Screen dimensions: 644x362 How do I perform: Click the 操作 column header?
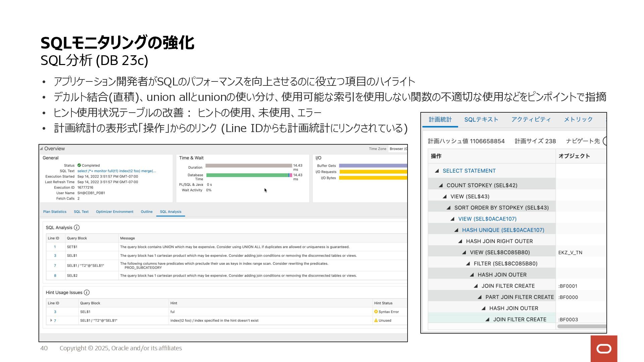pos(492,156)
